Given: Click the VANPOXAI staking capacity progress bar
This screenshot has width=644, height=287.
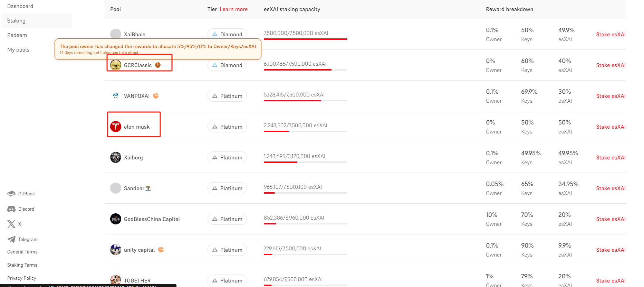Looking at the screenshot, I should pyautogui.click(x=305, y=101).
